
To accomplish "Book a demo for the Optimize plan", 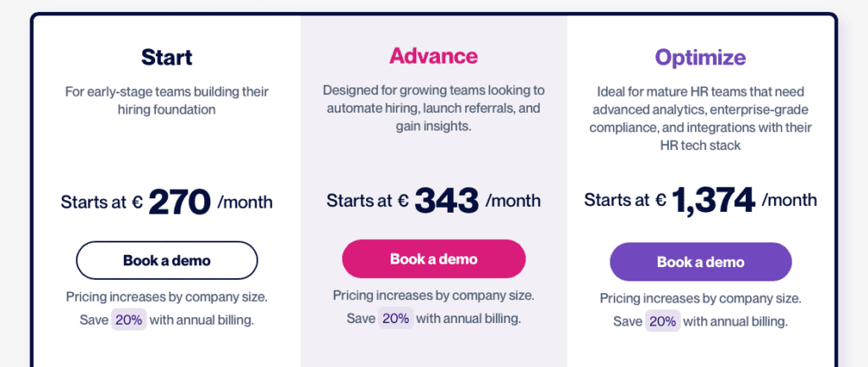I will pyautogui.click(x=700, y=262).
